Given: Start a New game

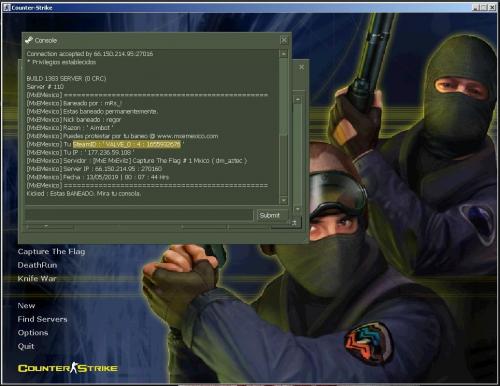Looking at the screenshot, I should pyautogui.click(x=26, y=306).
